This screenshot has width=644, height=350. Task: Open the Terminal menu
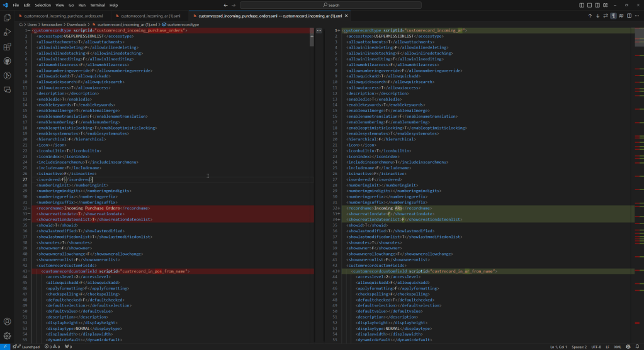pos(97,4)
